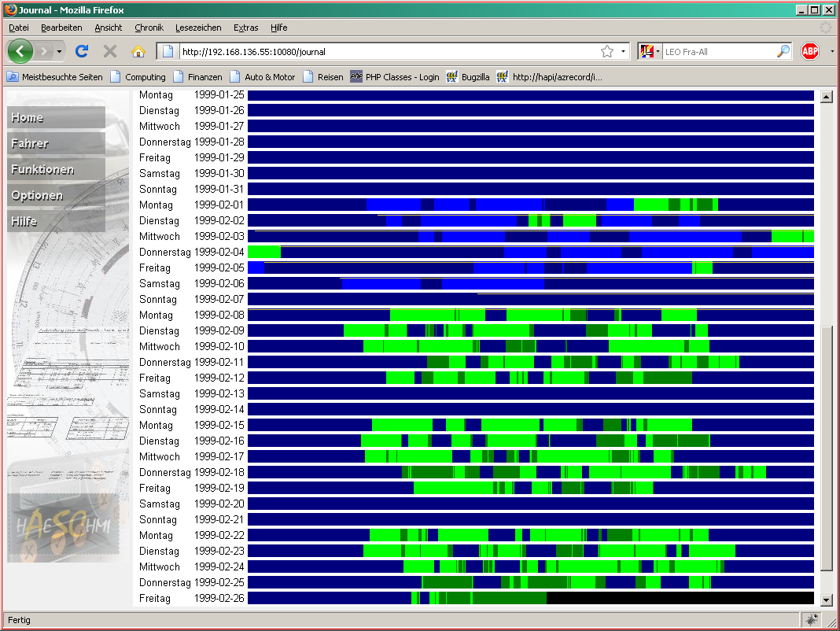This screenshot has height=631, width=840.
Task: Bookmark page with the star icon
Action: point(607,52)
